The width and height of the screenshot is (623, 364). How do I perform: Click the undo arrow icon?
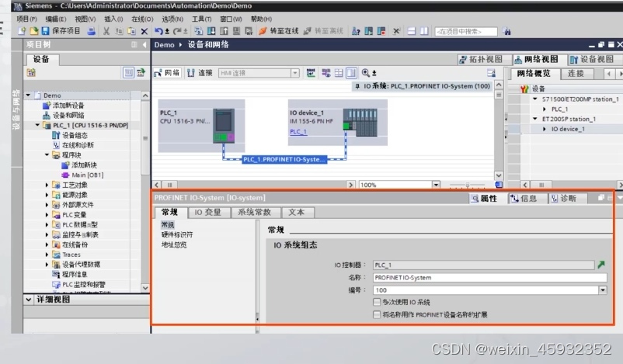158,31
